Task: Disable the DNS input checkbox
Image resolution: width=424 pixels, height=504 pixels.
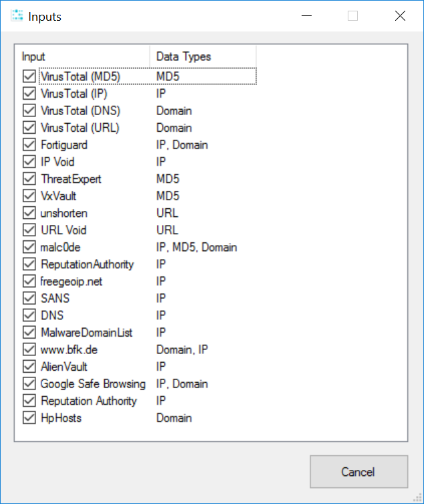Action: (x=29, y=315)
